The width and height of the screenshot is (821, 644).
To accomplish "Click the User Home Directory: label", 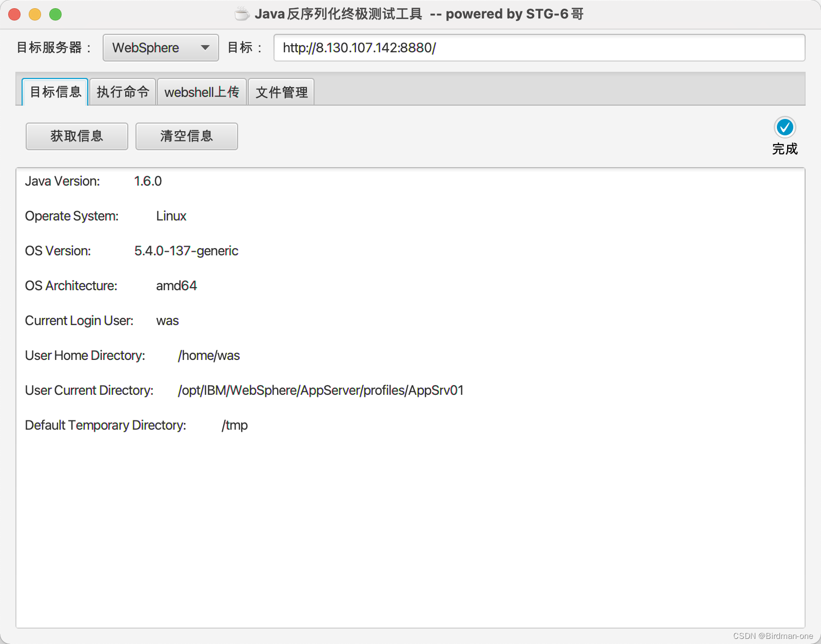I will (85, 355).
